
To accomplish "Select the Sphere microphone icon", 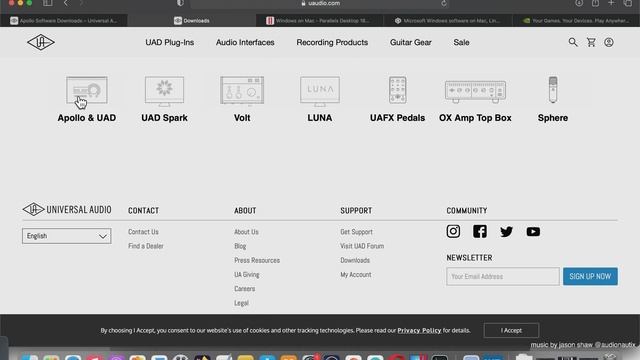I will pos(553,90).
